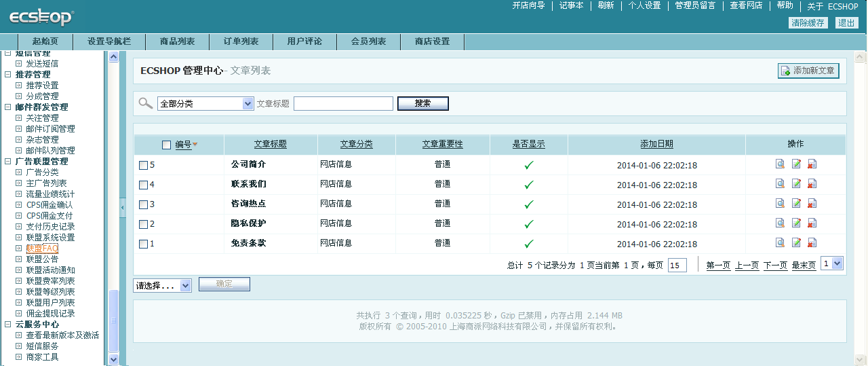Click the sidebar vertical scrollbar down arrow
868x366 pixels.
coord(113,359)
